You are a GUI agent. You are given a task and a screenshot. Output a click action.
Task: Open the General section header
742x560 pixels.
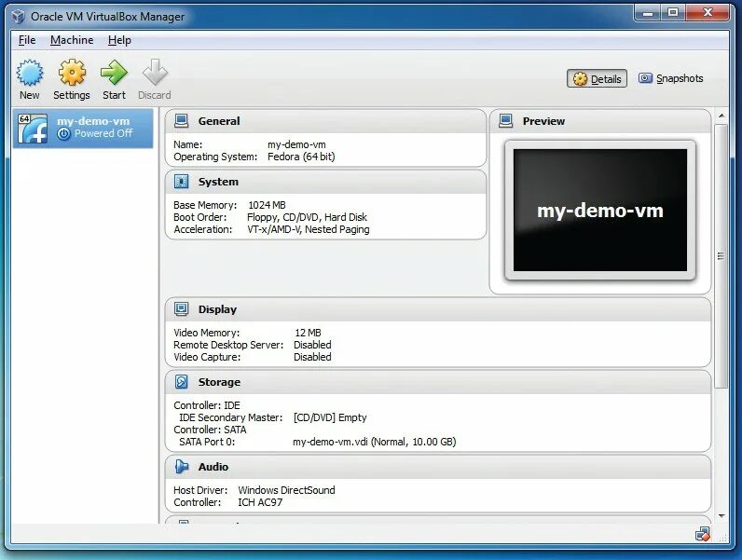(x=325, y=121)
